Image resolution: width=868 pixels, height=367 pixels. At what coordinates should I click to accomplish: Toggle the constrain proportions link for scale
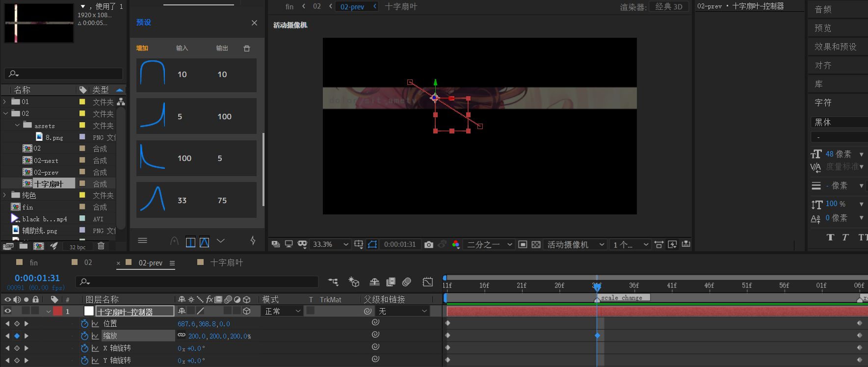[x=182, y=336]
